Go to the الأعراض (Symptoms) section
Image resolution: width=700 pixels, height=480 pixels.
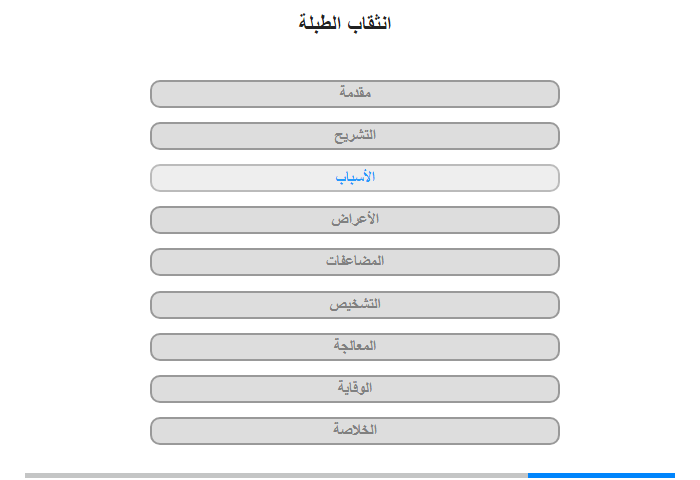tap(355, 219)
